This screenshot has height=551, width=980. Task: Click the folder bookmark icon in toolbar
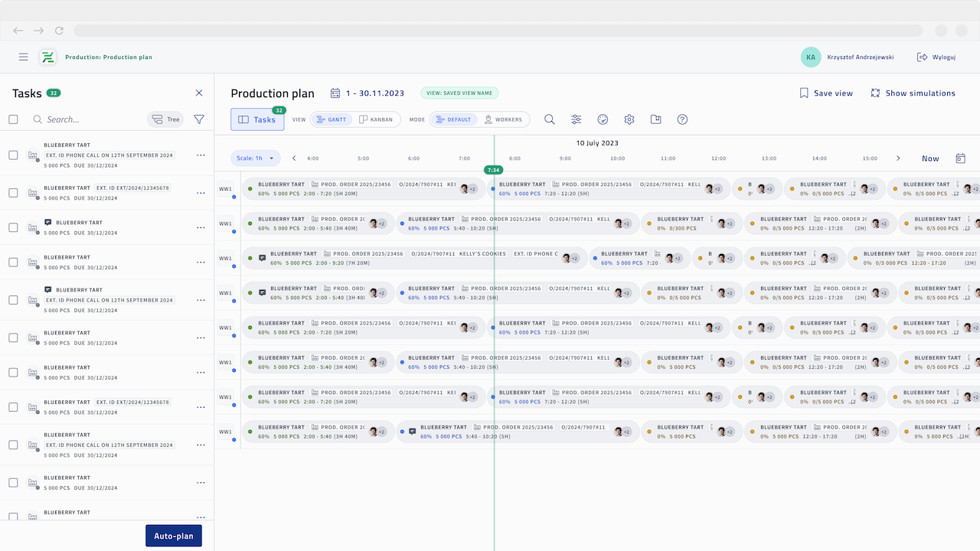tap(656, 119)
